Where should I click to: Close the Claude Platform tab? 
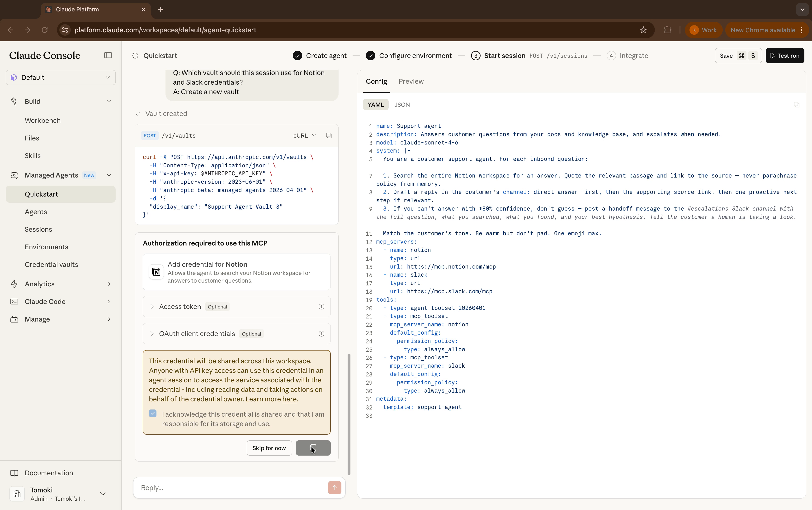click(143, 10)
